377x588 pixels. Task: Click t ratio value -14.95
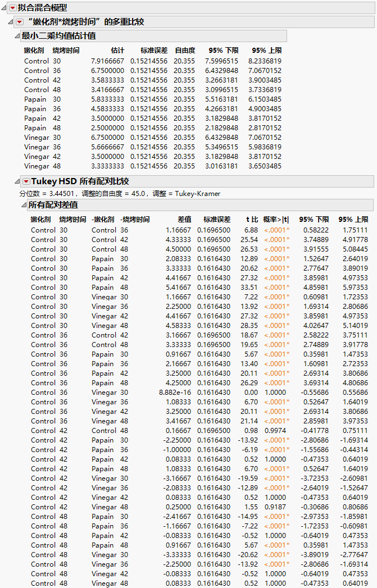pos(248,517)
